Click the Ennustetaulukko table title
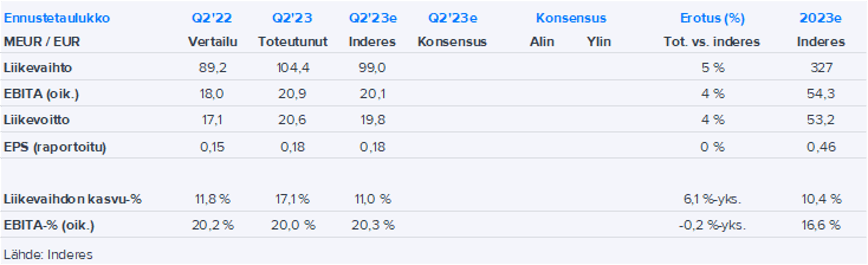 click(57, 18)
